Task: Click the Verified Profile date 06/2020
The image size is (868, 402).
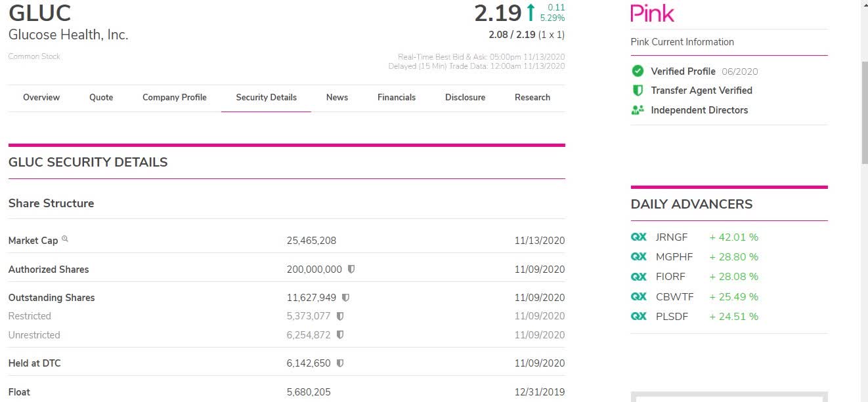Action: (739, 71)
